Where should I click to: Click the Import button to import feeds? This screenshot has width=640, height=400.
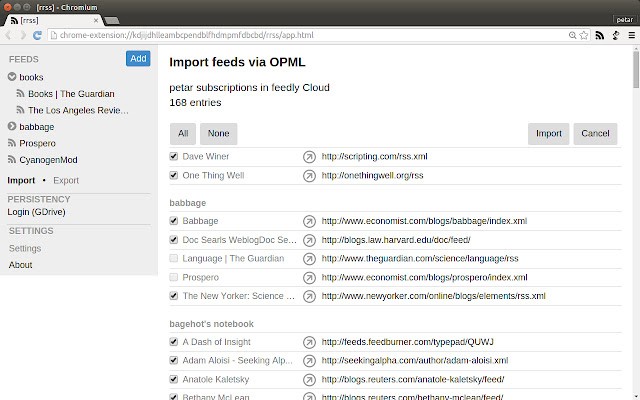(548, 133)
